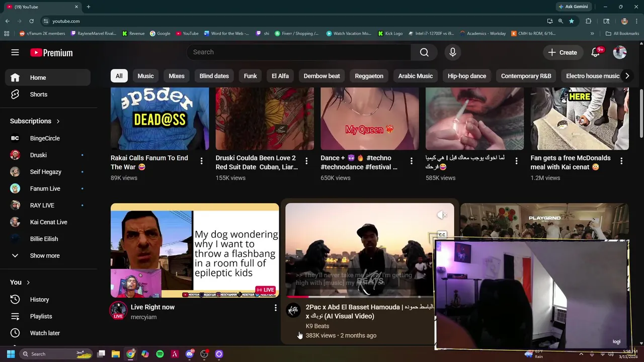Expand the You section chevron
644x362 pixels.
(28, 283)
